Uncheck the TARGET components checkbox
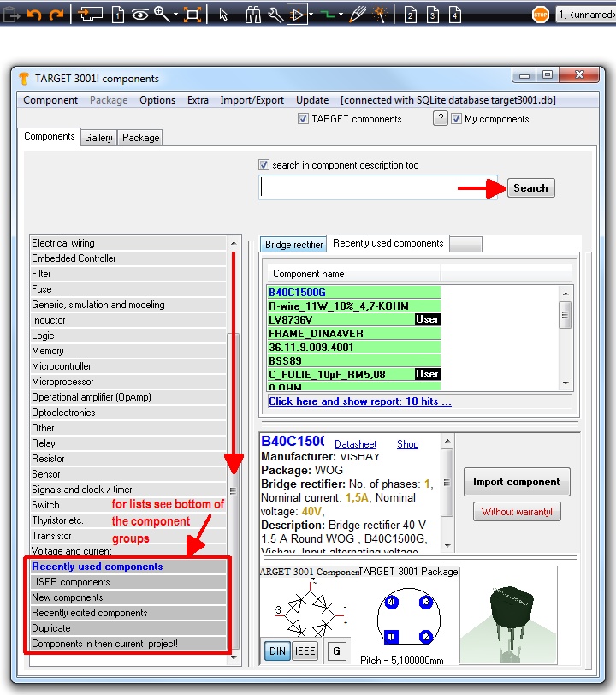 point(303,119)
